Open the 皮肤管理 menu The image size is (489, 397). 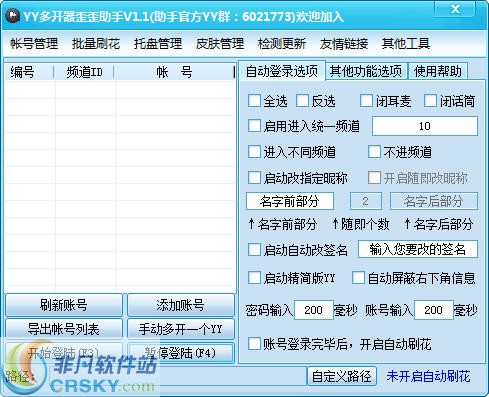[220, 44]
